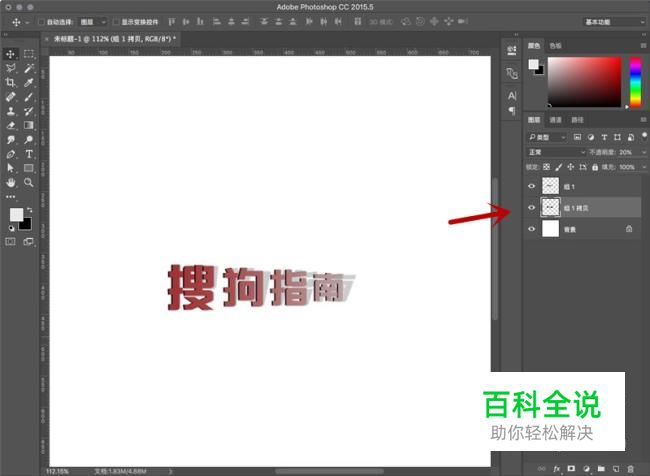Viewport: 650px width, 476px height.
Task: Select the Eyedropper tool
Action: click(29, 83)
